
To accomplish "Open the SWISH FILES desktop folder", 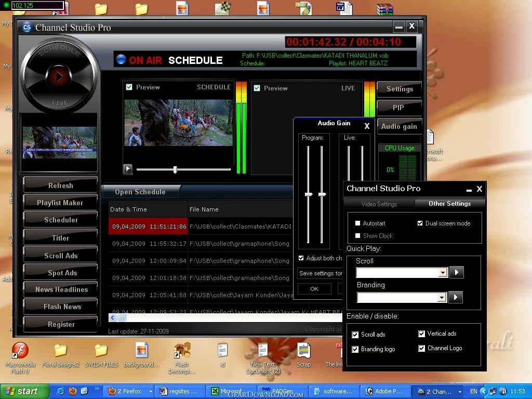I will point(101,355).
